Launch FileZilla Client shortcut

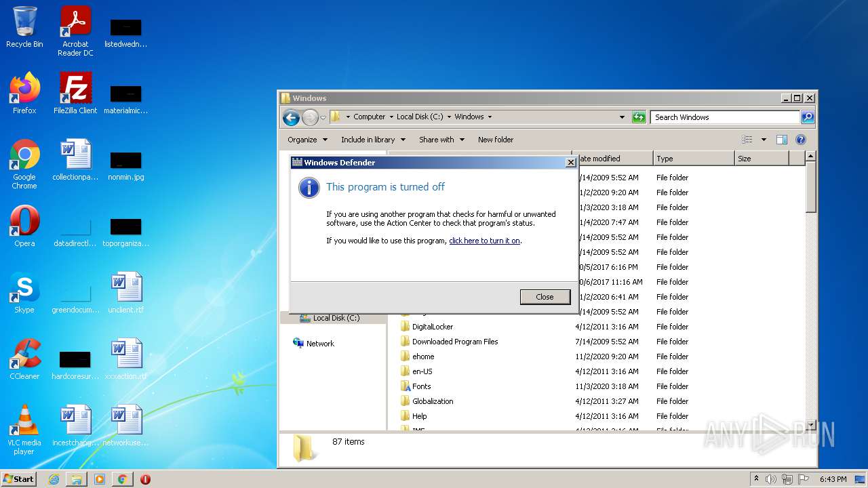pyautogui.click(x=75, y=94)
